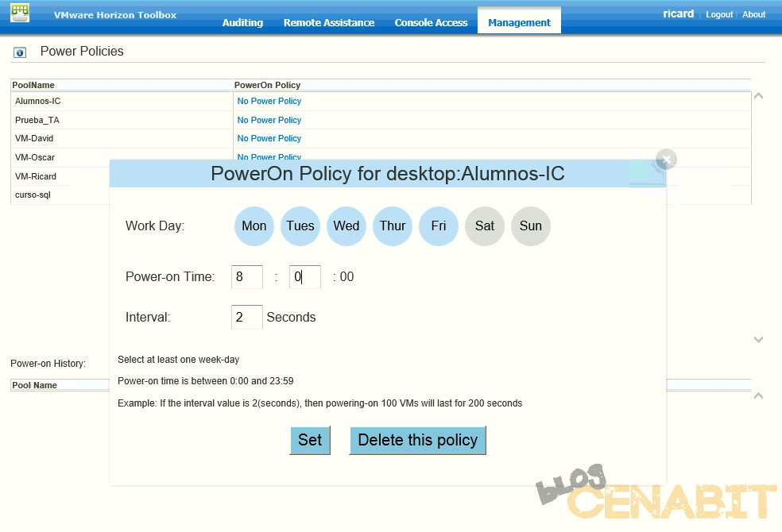Select the curso-sql pool name
The height and width of the screenshot is (532, 782).
tap(33, 195)
